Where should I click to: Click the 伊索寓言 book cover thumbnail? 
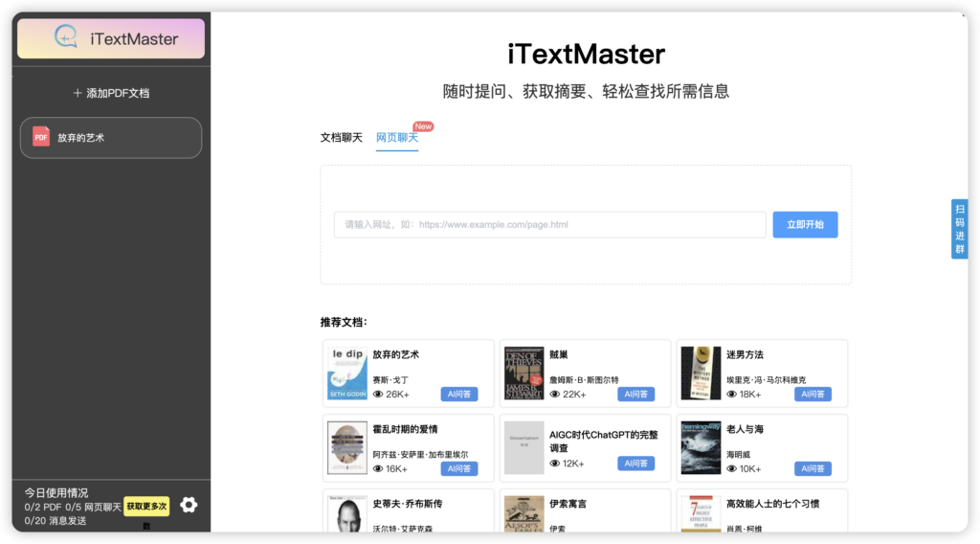point(523,514)
